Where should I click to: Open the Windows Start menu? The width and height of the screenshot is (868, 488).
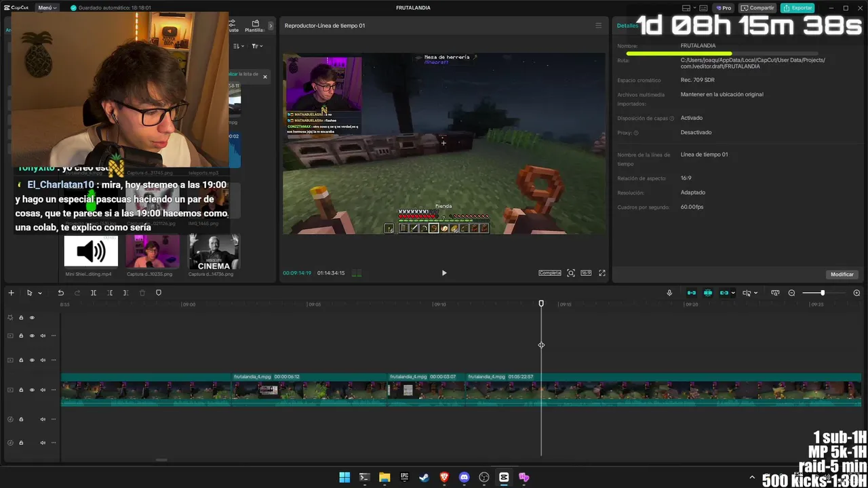(x=344, y=477)
